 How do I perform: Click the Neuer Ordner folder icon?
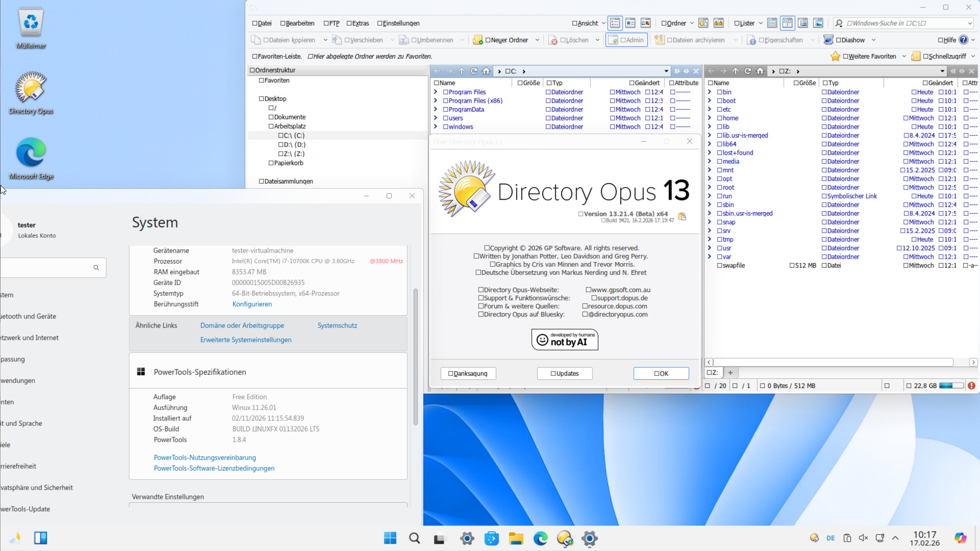click(478, 40)
